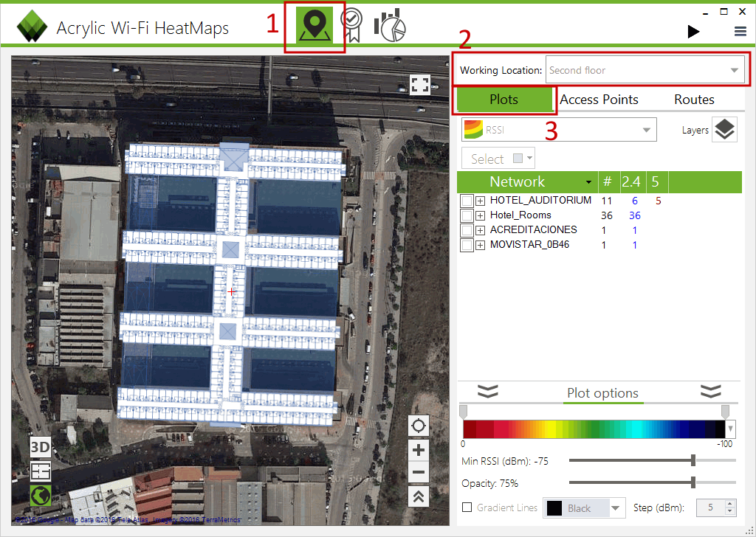Click the red crosshair marker on map
The image size is (756, 537).
(231, 292)
